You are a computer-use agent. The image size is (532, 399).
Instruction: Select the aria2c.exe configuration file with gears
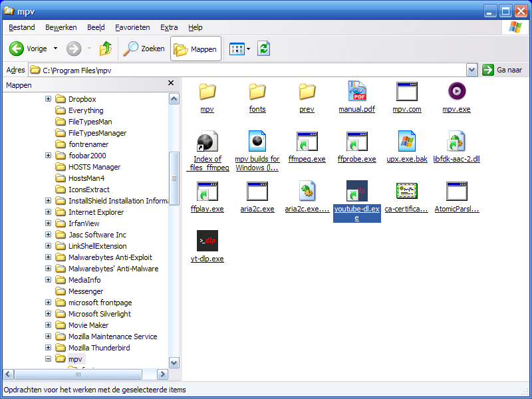click(307, 191)
